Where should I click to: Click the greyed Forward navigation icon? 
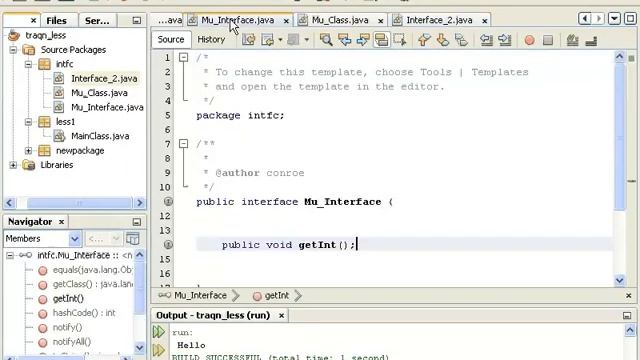[293, 40]
